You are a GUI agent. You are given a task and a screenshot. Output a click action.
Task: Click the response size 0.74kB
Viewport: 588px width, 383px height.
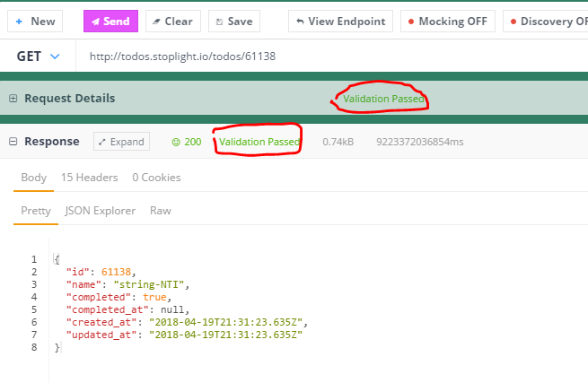[338, 142]
